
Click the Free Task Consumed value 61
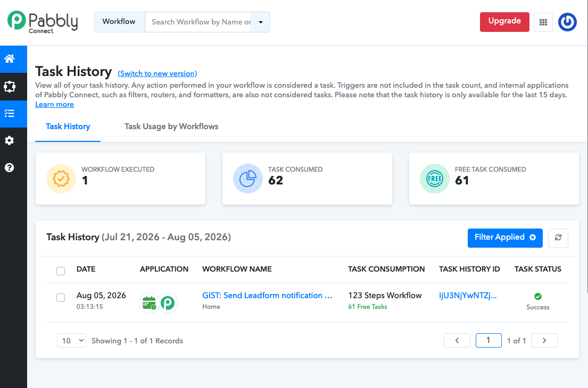click(462, 181)
